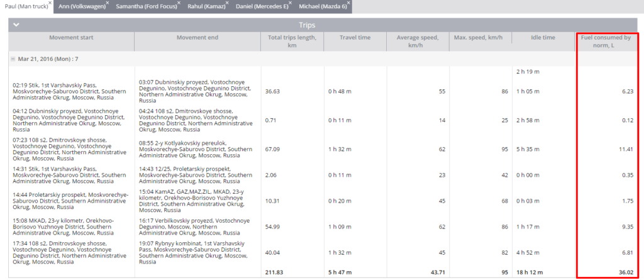Screen dimensions: 644x280
Task: Select the 16:17 Verbilkovskiy proyezd end
Action: point(194,227)
